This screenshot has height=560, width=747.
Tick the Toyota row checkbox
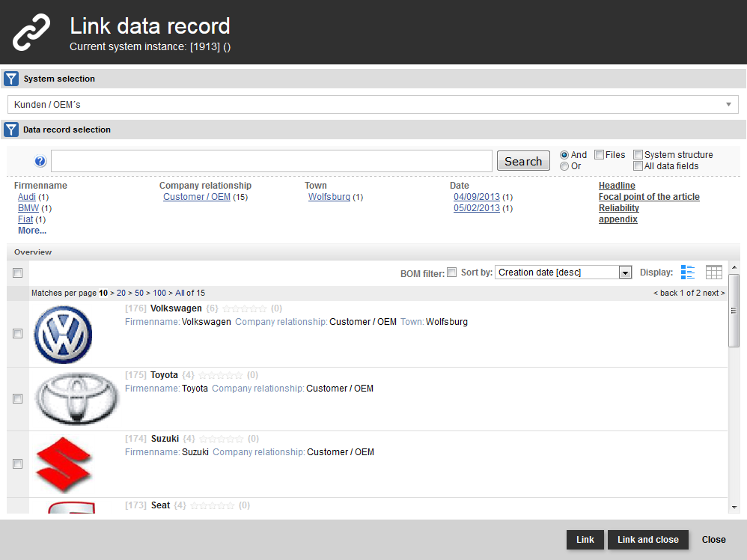pos(18,398)
